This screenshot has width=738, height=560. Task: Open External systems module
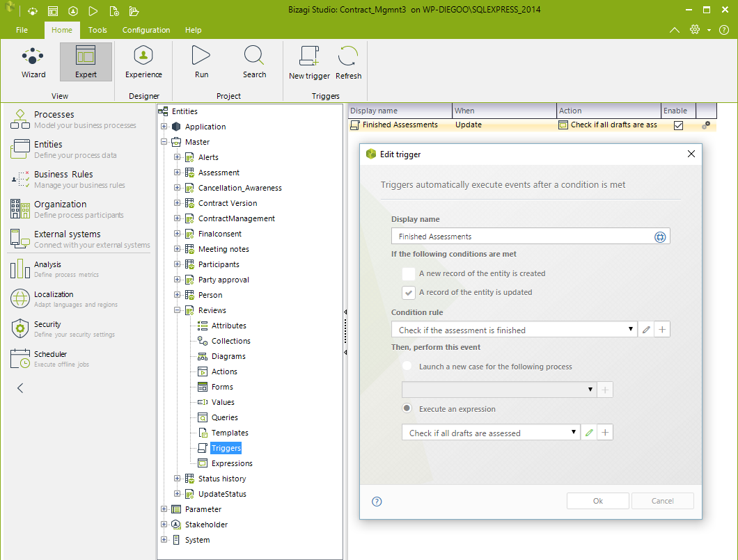click(80, 239)
